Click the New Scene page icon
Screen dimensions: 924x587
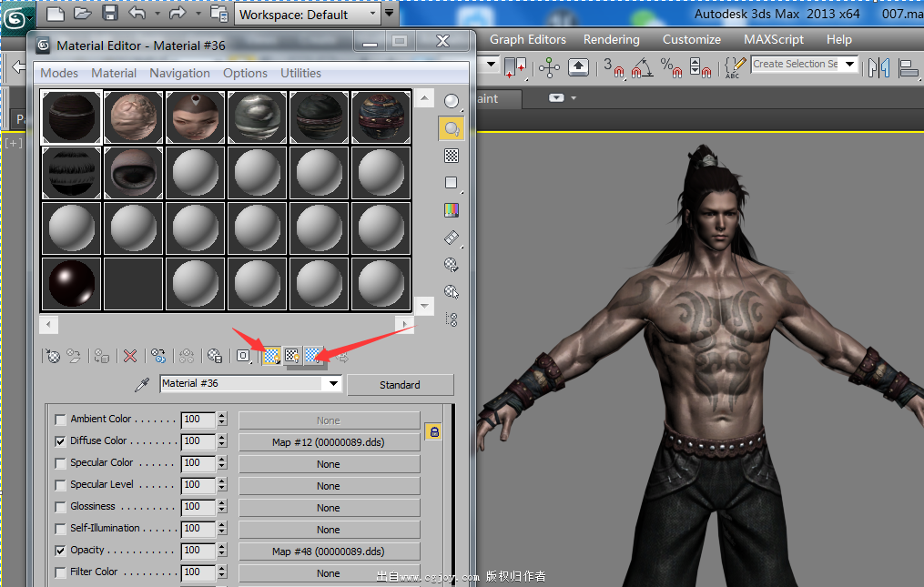[x=56, y=13]
